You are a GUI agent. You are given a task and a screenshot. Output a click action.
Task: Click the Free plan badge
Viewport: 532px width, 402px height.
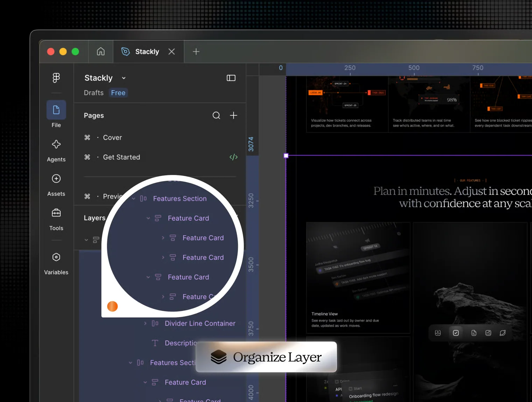[x=118, y=93]
